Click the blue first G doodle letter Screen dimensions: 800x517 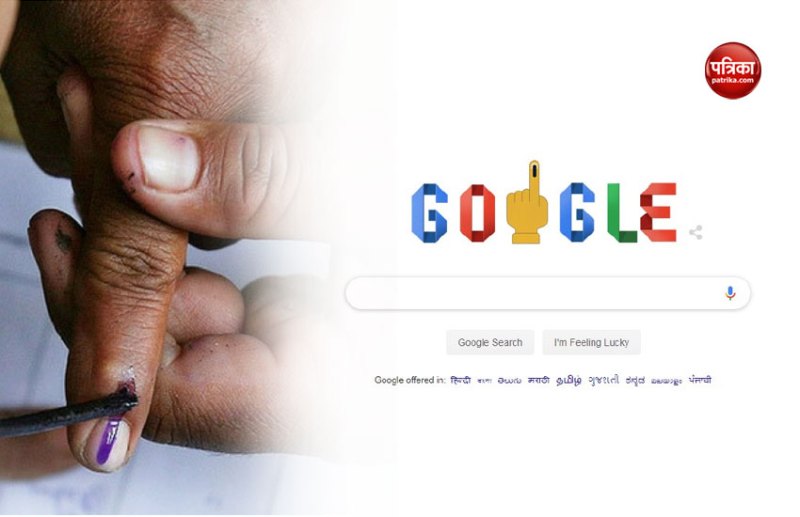pyautogui.click(x=429, y=212)
